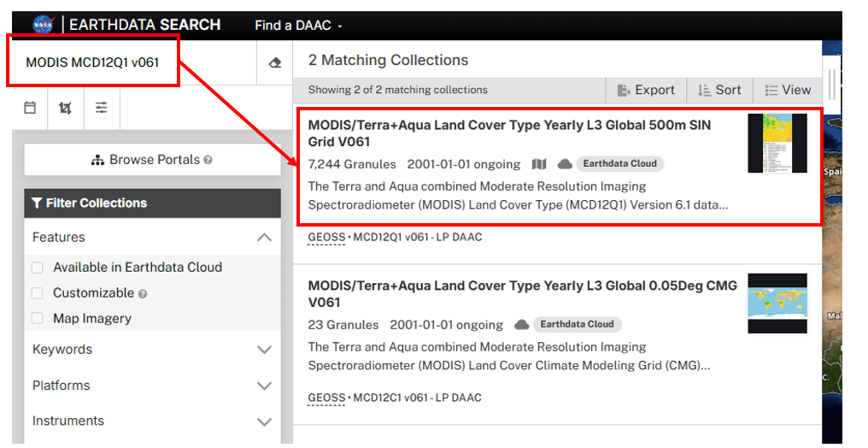868x448 pixels.
Task: Expand the Instruments filter section
Action: [x=264, y=422]
